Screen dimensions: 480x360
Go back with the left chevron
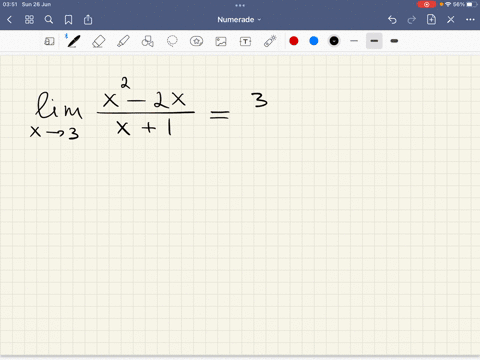tap(9, 20)
